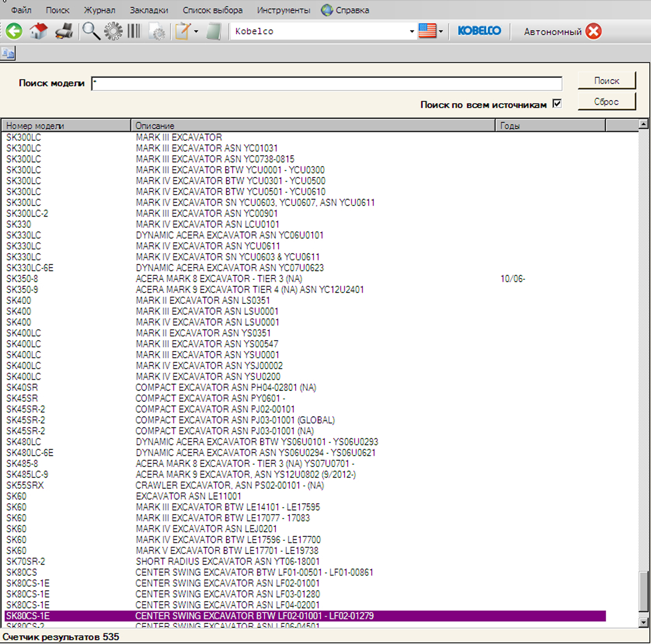
Task: Click the gear icon in toolbar
Action: point(113,31)
